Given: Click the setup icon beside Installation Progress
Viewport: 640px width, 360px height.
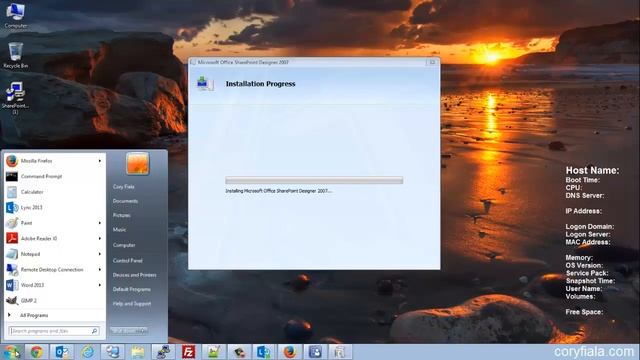Looking at the screenshot, I should click(x=205, y=83).
